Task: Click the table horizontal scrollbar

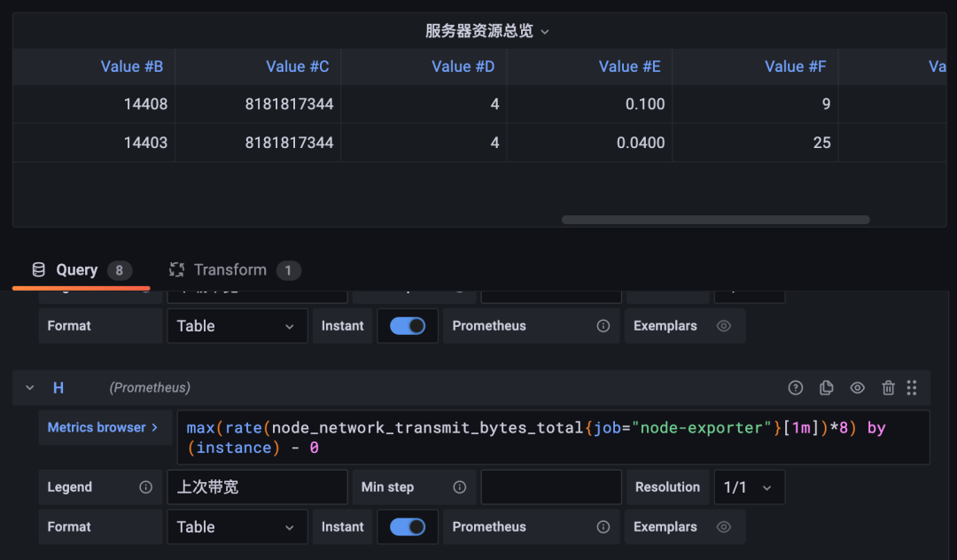Action: (x=715, y=220)
